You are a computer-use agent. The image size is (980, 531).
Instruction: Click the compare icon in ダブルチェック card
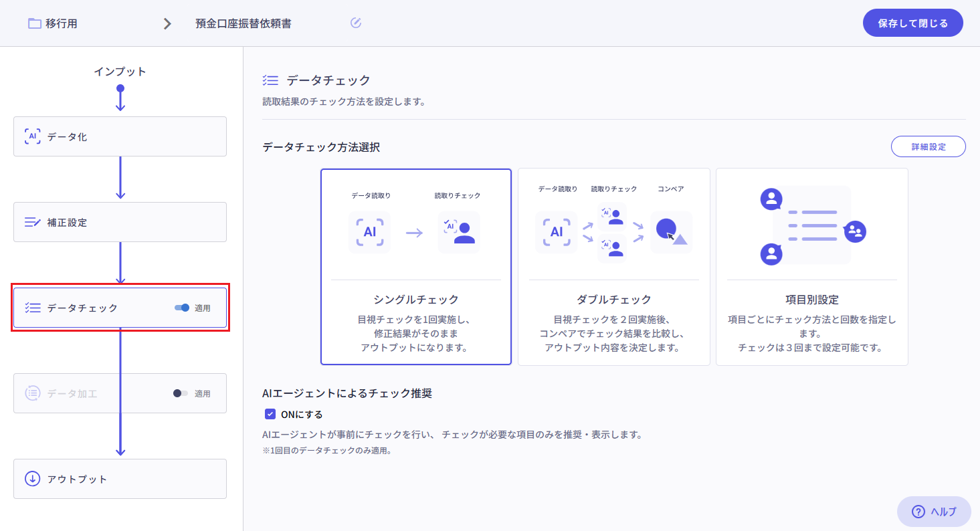pyautogui.click(x=671, y=232)
